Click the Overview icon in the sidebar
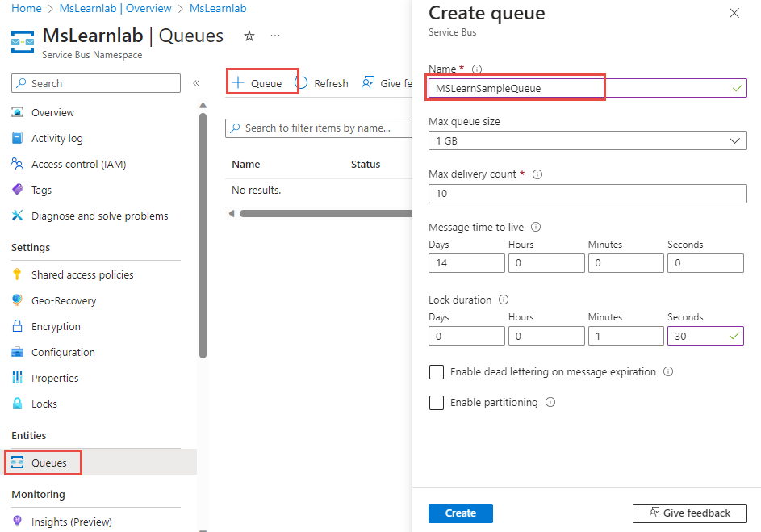The width and height of the screenshot is (761, 532). point(18,112)
